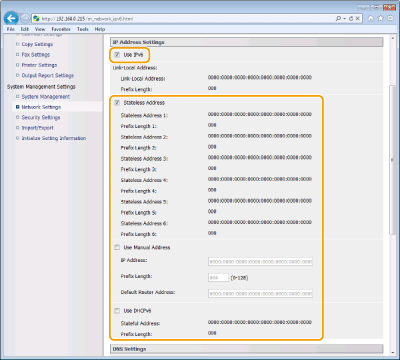The width and height of the screenshot is (400, 360).
Task: Toggle the Use IPv6 checkbox
Action: point(117,55)
